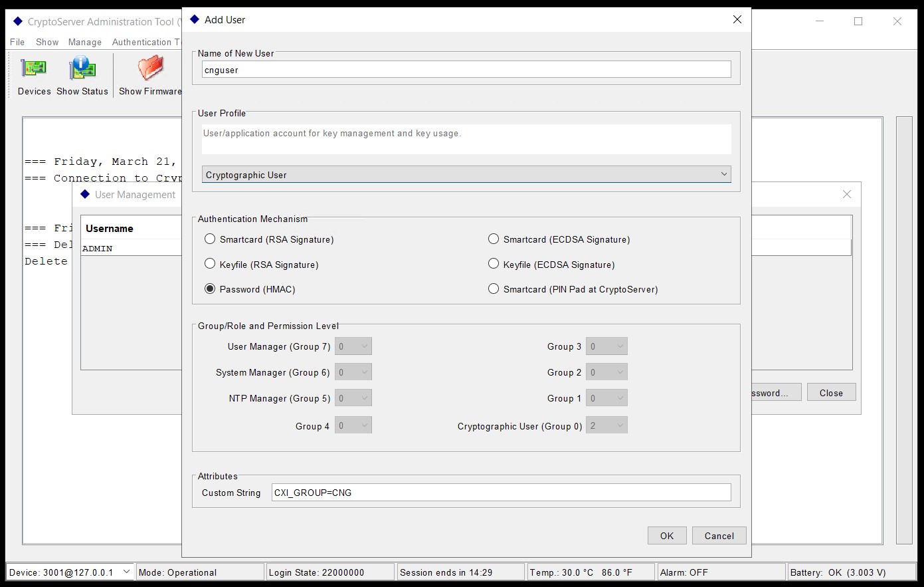
Task: Click the Custom String attribute field
Action: tap(502, 493)
